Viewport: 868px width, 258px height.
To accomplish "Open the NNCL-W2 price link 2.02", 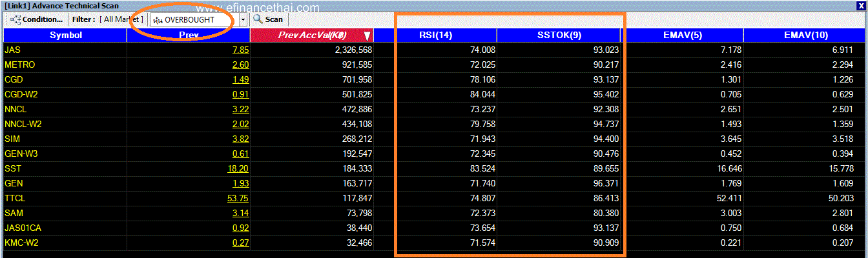I will tap(241, 124).
